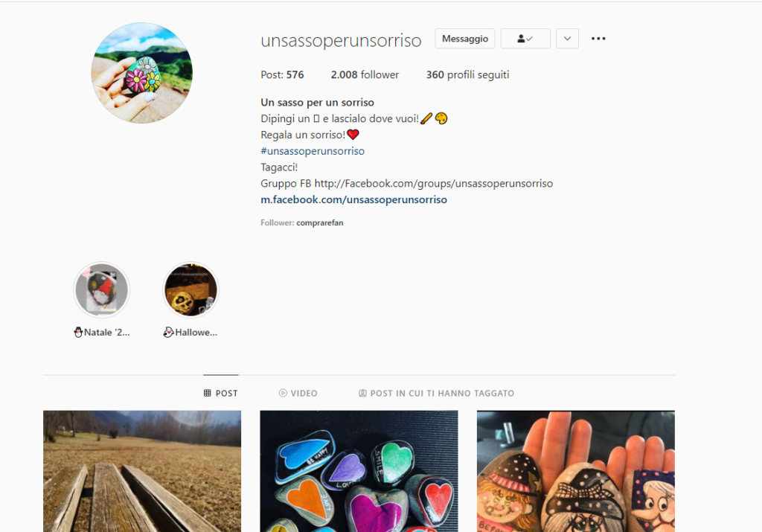Click the following status person icon button
The height and width of the screenshot is (532, 762).
pos(525,39)
